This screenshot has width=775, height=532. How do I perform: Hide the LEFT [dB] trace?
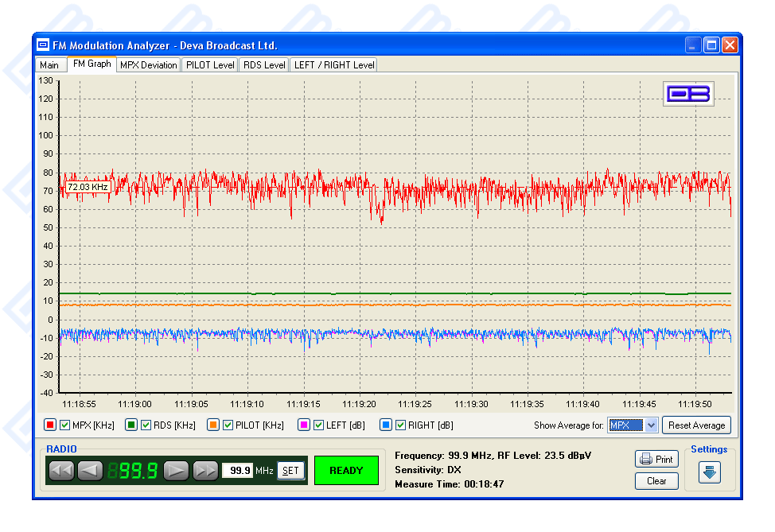click(319, 425)
